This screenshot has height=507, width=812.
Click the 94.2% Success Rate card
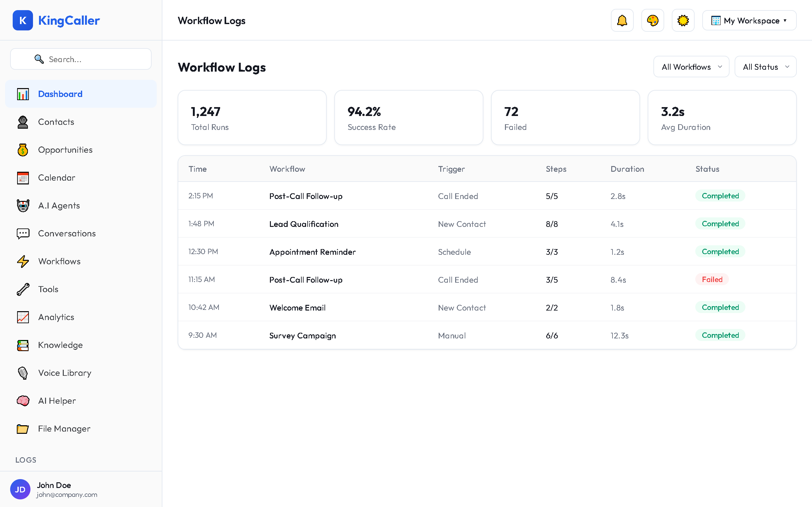click(x=408, y=117)
